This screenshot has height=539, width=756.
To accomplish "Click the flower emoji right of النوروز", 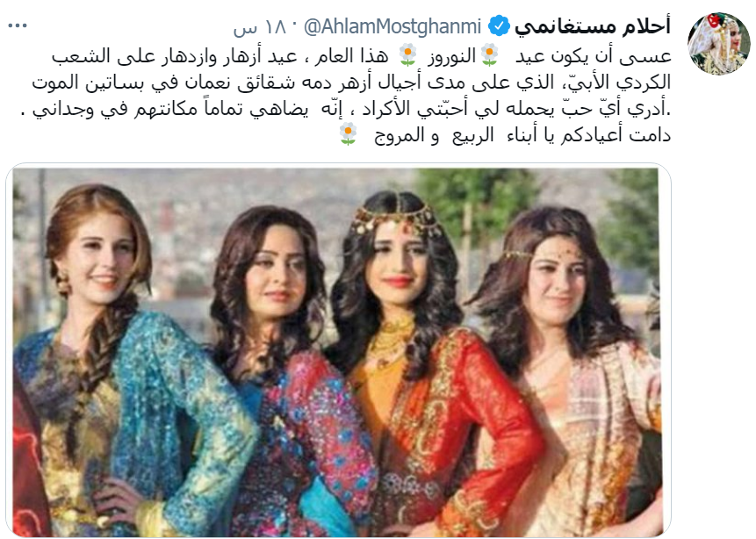I will (x=490, y=55).
